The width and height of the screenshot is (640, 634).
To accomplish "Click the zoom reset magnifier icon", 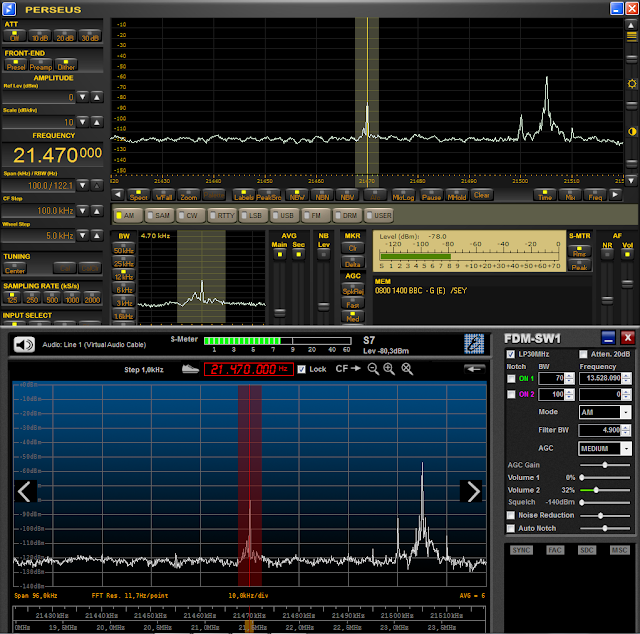I will pos(407,369).
